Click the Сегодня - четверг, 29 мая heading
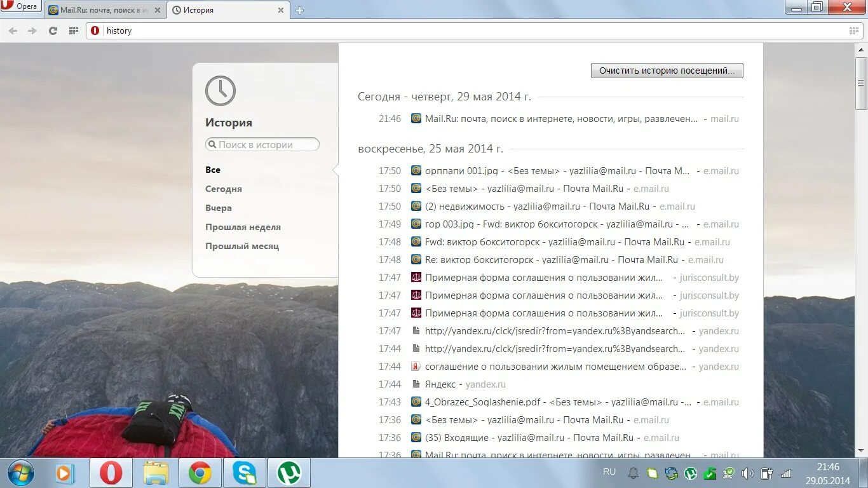Viewport: 868px width, 488px height. point(444,97)
